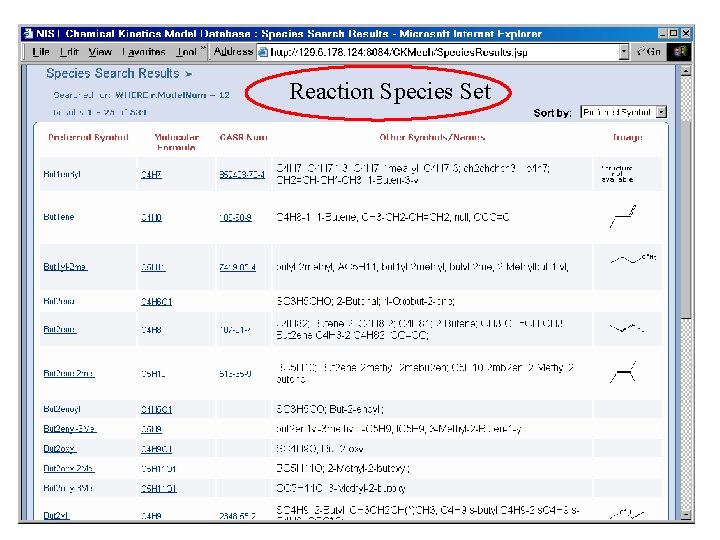Click the Go button
Image resolution: width=720 pixels, height=540 pixels.
click(x=648, y=52)
